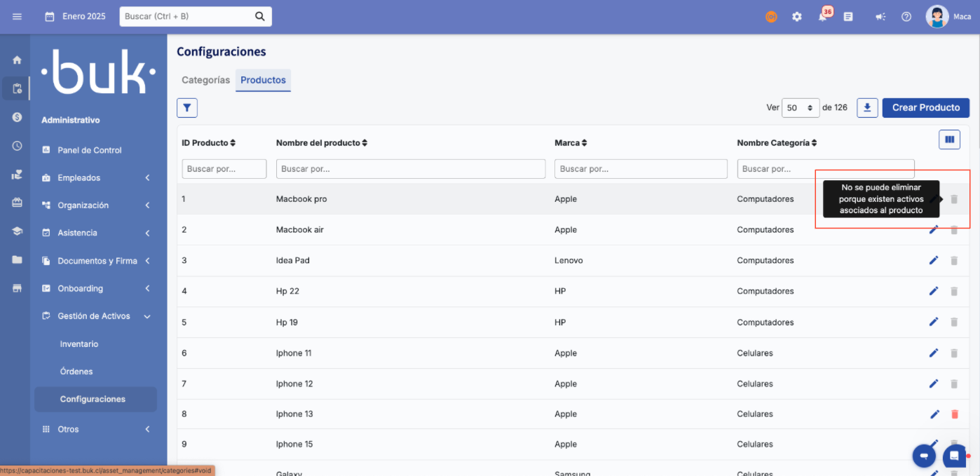
Task: Download the product list with the download icon
Action: [x=867, y=108]
